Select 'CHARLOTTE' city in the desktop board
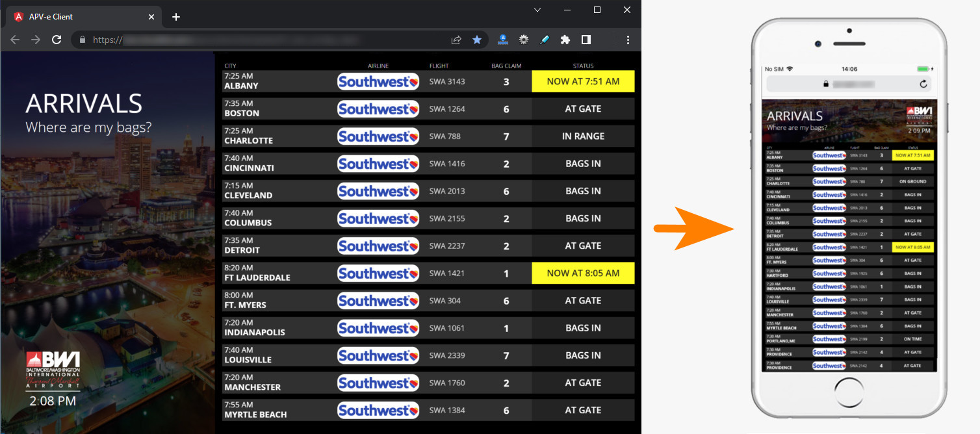 248,140
